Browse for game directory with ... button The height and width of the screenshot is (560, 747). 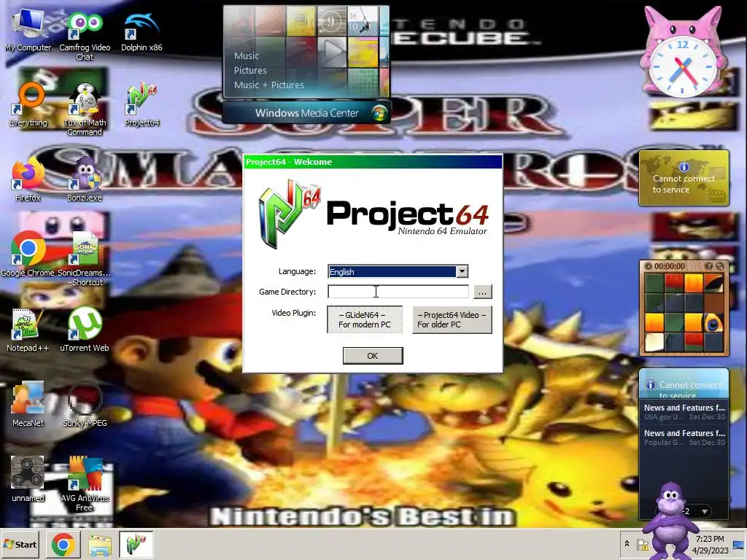point(482,292)
